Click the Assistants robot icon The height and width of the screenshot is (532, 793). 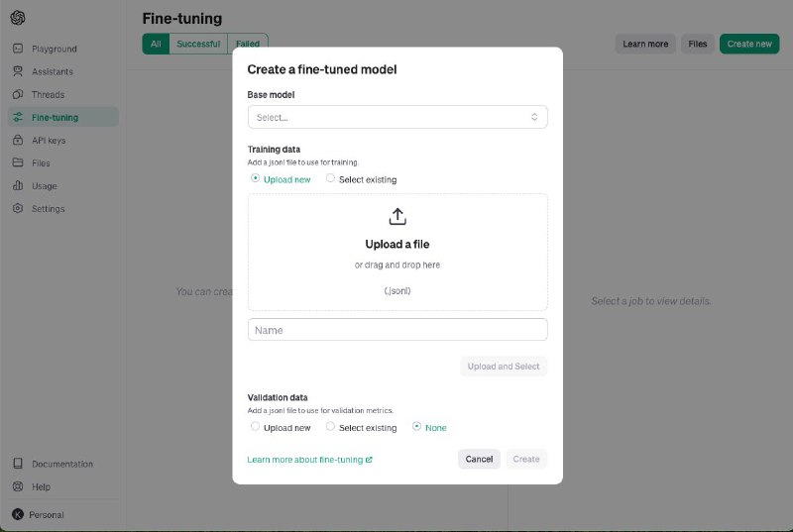tap(18, 71)
